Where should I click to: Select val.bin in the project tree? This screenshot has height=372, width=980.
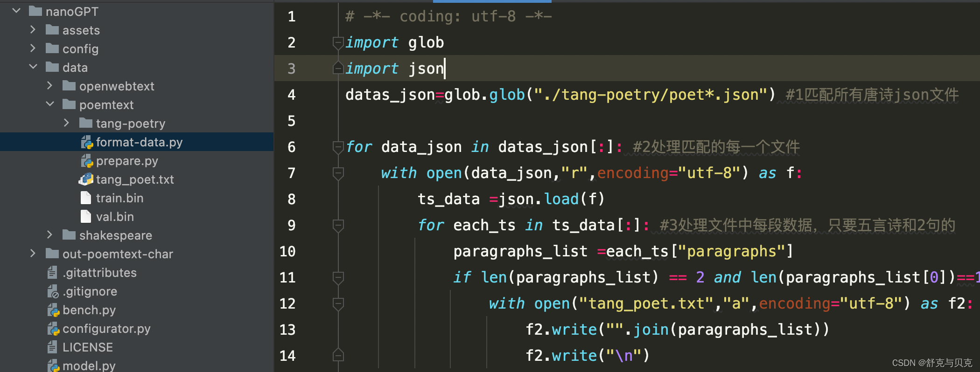(115, 217)
